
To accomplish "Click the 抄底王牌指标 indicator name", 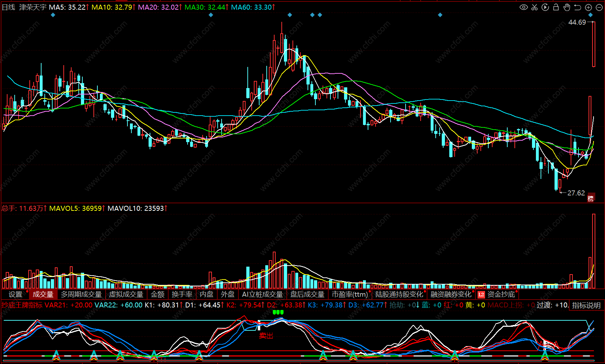I will point(22,305).
